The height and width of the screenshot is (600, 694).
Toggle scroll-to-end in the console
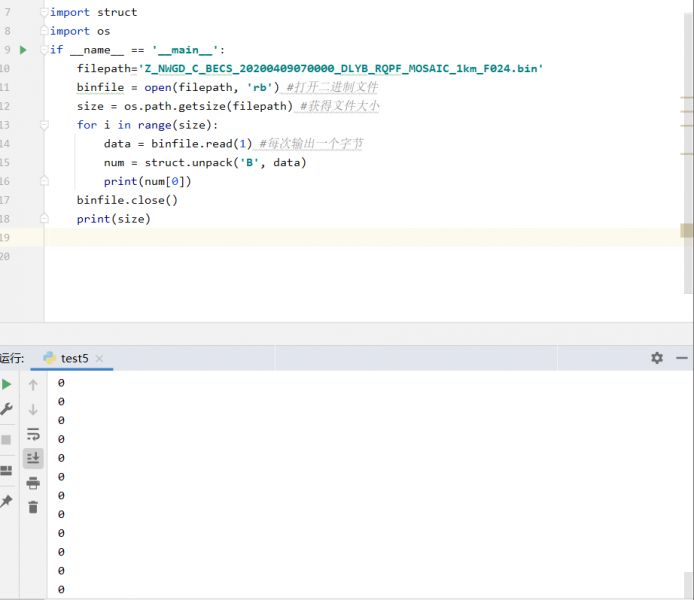(x=33, y=458)
